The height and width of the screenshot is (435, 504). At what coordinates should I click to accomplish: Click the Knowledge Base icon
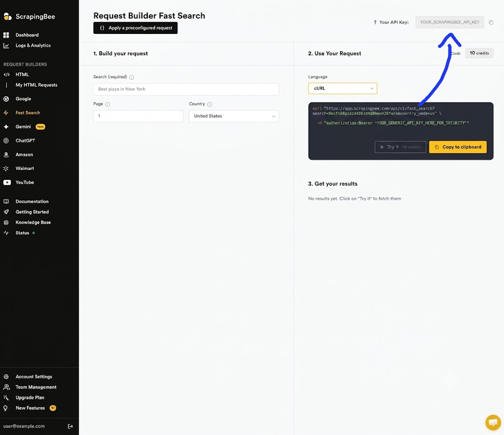(x=6, y=222)
